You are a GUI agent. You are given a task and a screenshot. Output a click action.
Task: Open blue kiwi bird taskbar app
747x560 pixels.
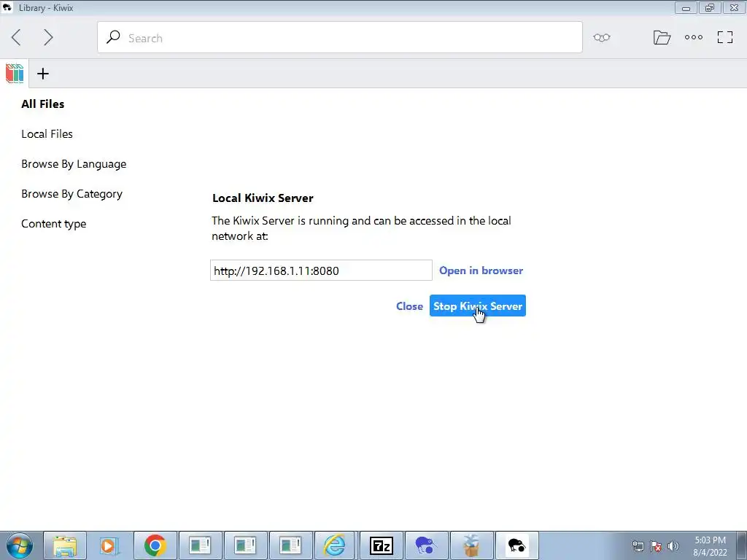tap(425, 545)
